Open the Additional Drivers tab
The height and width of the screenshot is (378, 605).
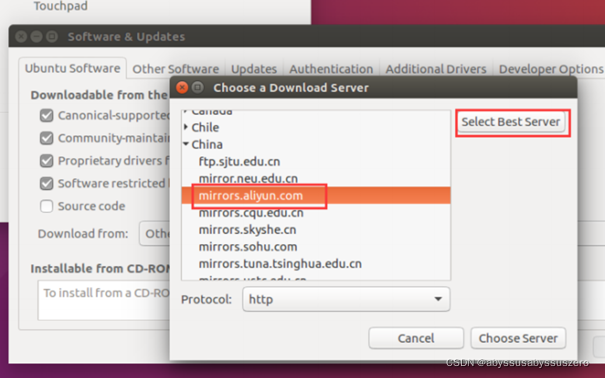click(436, 69)
